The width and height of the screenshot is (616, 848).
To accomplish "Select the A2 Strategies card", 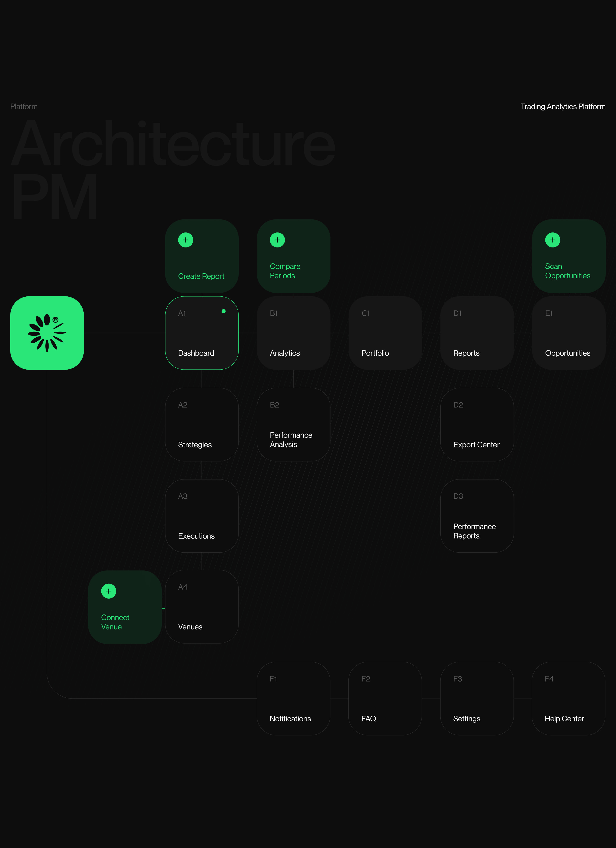I will 202,424.
